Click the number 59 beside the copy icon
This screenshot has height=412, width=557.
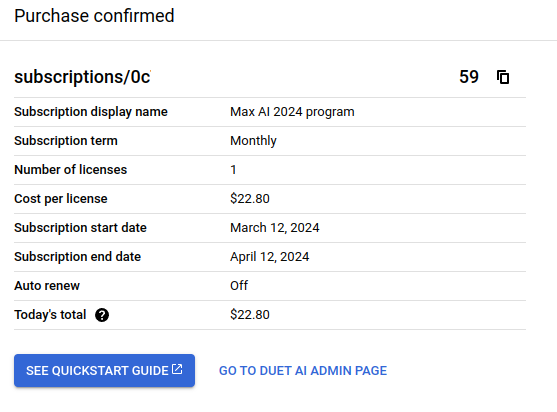click(469, 77)
